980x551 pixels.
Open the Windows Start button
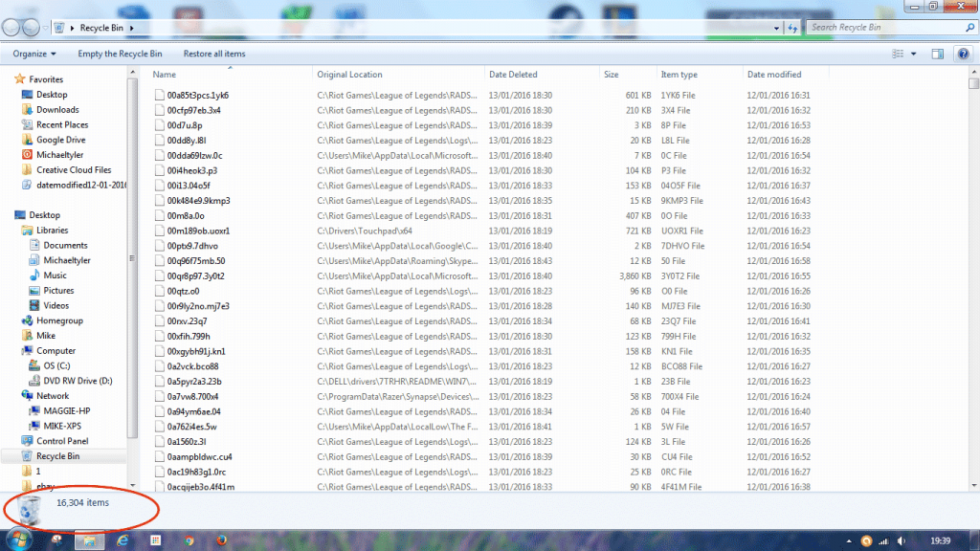pos(18,540)
